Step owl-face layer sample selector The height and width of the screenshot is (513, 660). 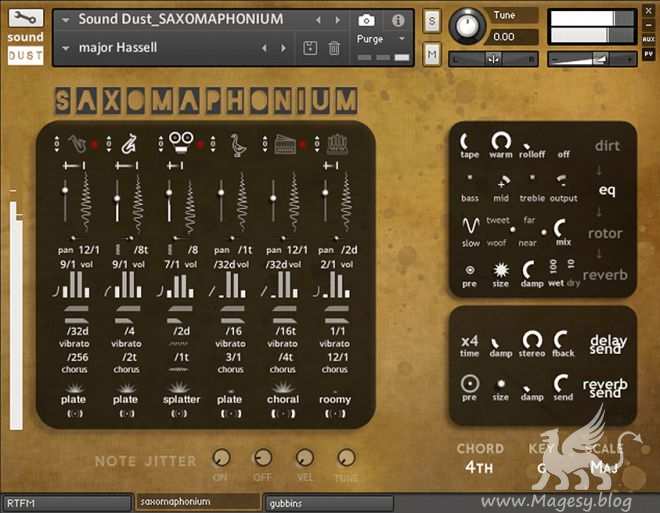160,144
